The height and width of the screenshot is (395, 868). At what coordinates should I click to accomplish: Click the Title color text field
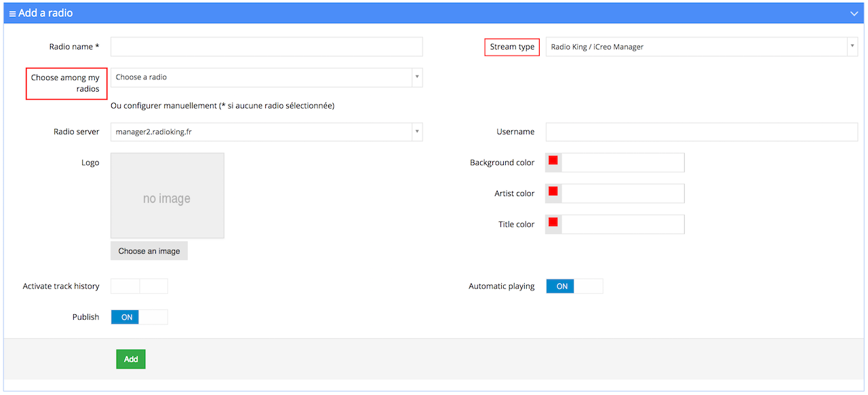coord(623,225)
